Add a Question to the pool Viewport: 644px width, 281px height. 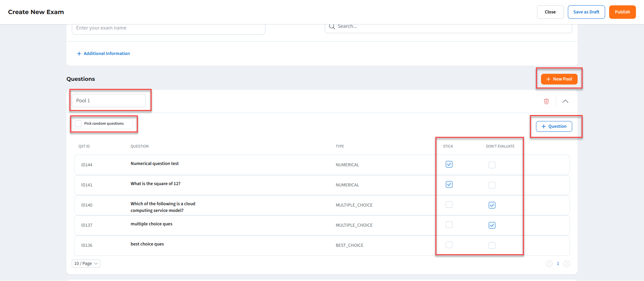click(554, 126)
